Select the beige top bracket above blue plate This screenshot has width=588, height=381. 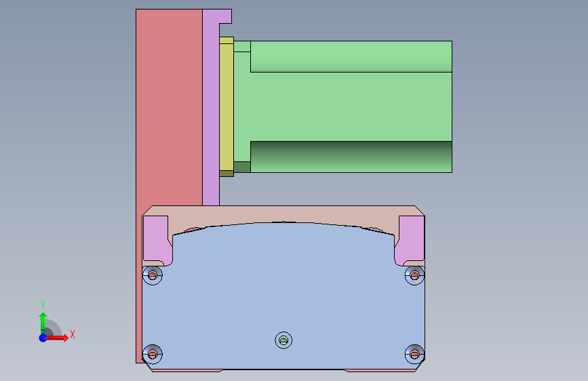[x=283, y=214]
